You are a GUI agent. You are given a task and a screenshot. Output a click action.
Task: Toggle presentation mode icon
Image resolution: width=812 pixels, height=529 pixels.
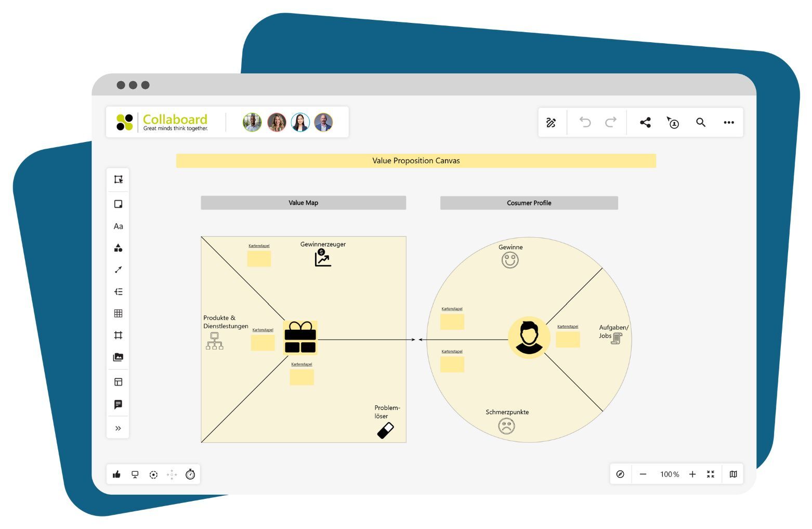coord(135,474)
